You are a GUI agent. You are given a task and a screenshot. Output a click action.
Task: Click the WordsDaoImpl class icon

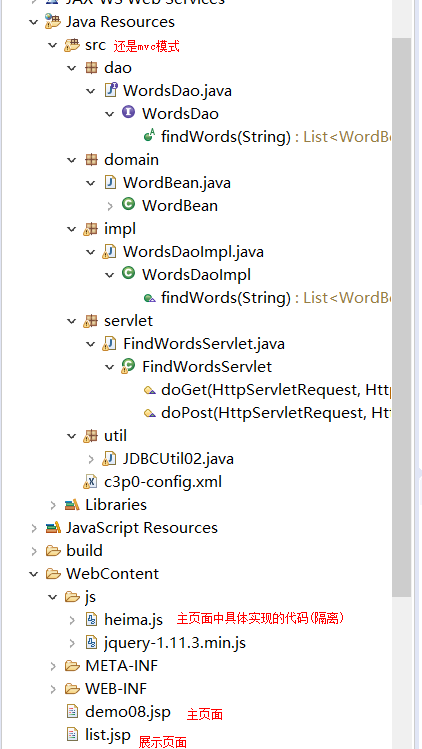(x=129, y=274)
